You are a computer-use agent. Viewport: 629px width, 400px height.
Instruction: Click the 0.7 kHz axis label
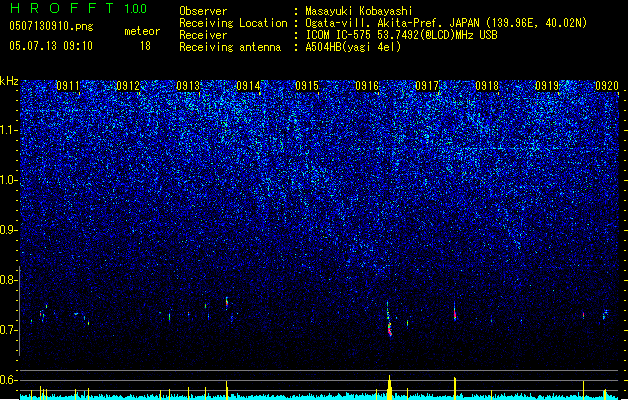point(9,330)
